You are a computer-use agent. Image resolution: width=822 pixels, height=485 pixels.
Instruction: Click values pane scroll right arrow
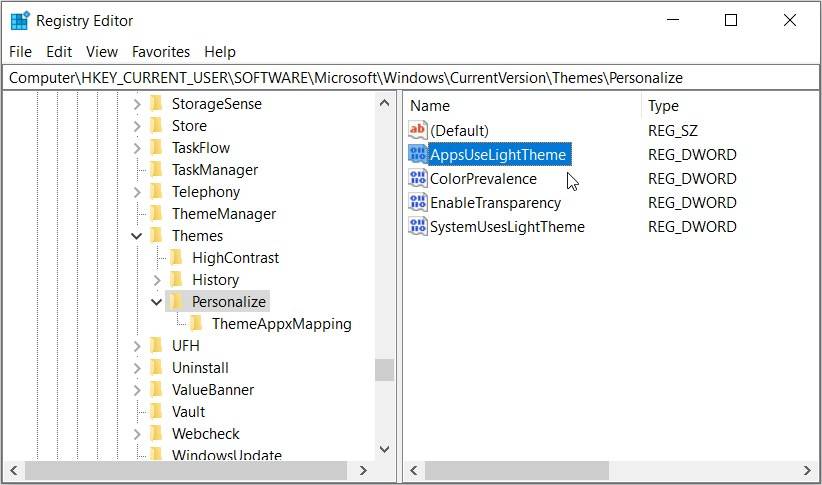tap(807, 470)
